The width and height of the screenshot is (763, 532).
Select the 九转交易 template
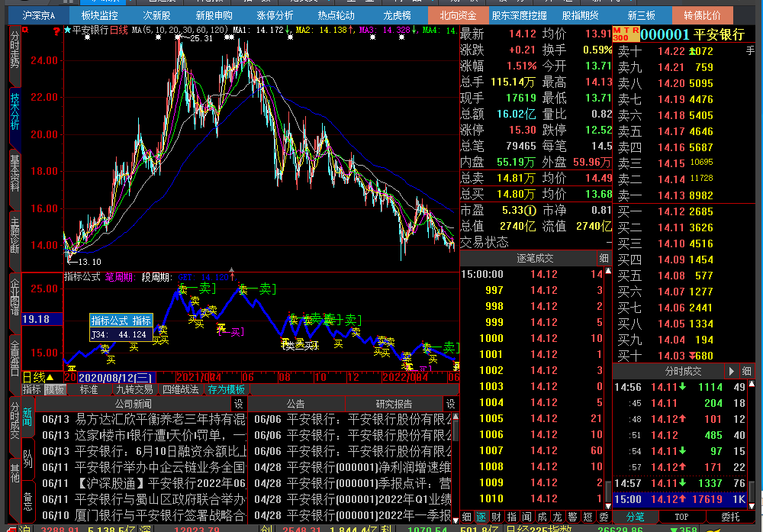(x=134, y=389)
